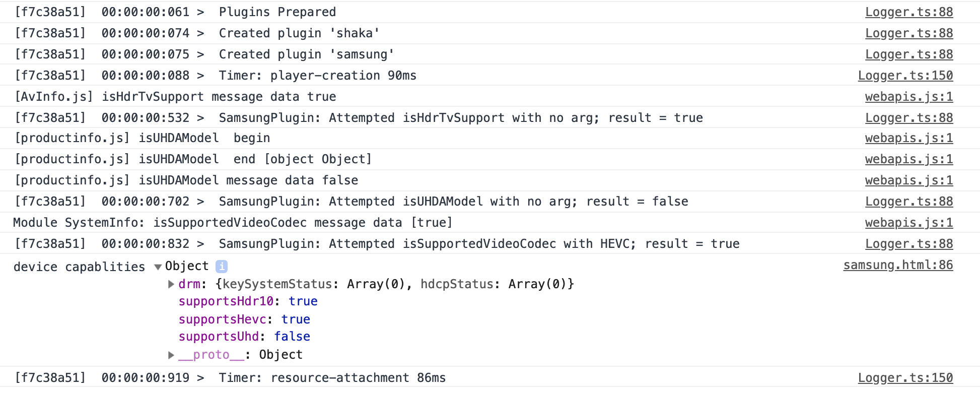Click the supportsHevc true value
The width and height of the screenshot is (980, 394).
point(296,319)
